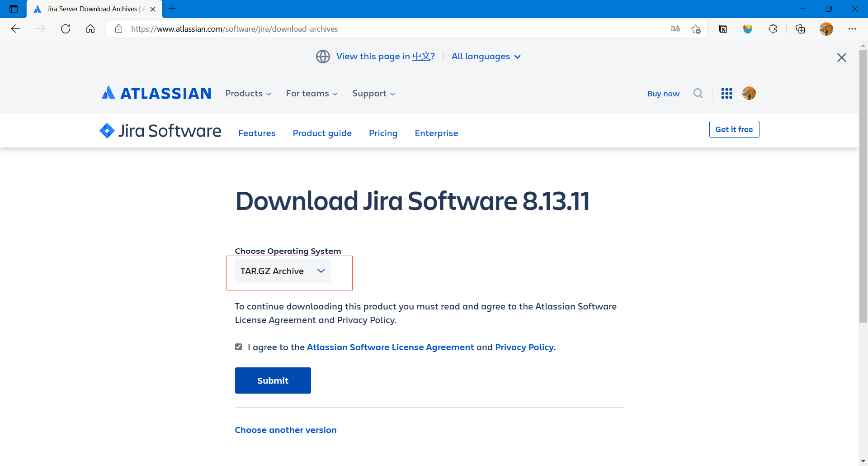868x466 pixels.
Task: Open the app switcher grid icon
Action: (726, 93)
